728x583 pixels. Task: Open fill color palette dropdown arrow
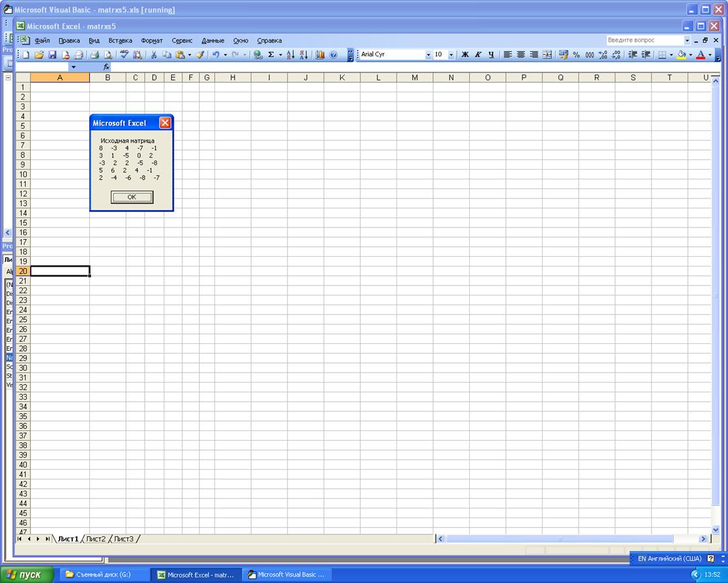[691, 55]
